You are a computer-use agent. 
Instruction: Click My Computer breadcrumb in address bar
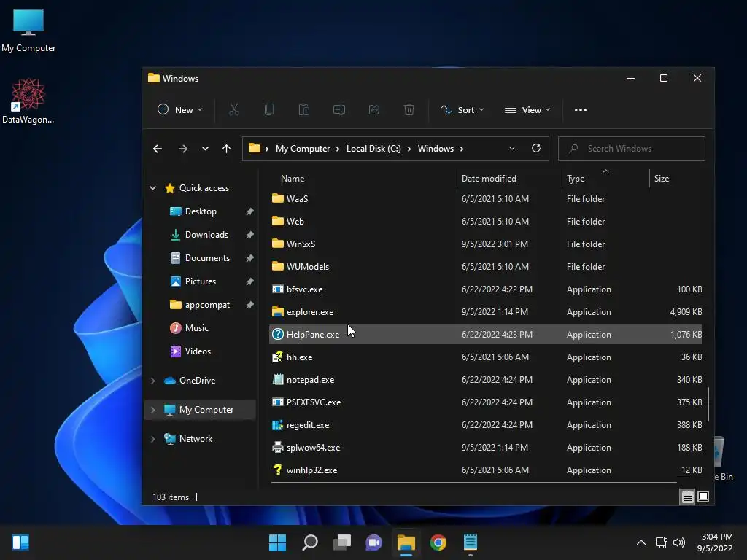click(x=303, y=149)
